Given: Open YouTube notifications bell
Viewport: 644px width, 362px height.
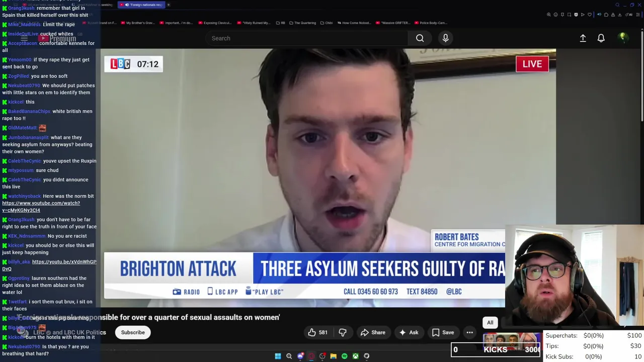Looking at the screenshot, I should click(x=601, y=38).
